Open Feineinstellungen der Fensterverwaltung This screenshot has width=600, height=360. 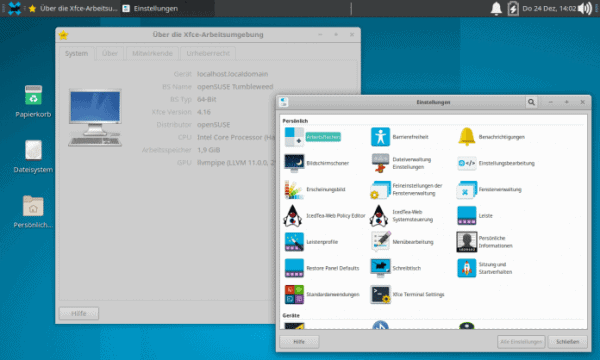[x=406, y=190]
